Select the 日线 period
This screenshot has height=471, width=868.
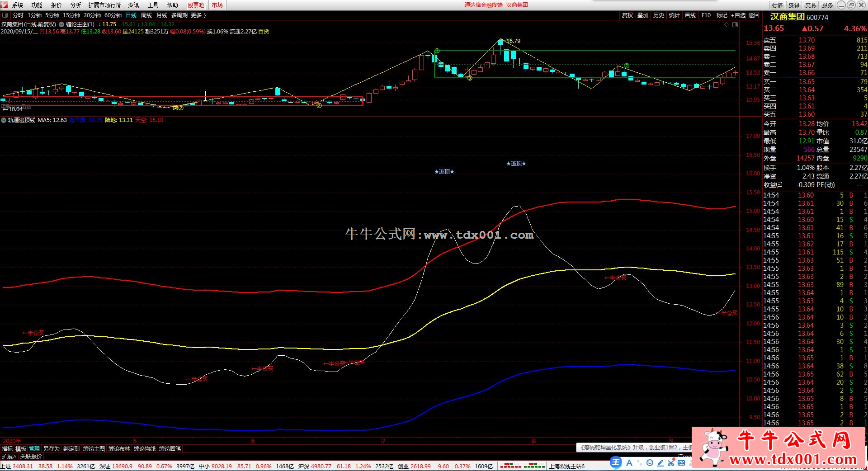(x=131, y=15)
